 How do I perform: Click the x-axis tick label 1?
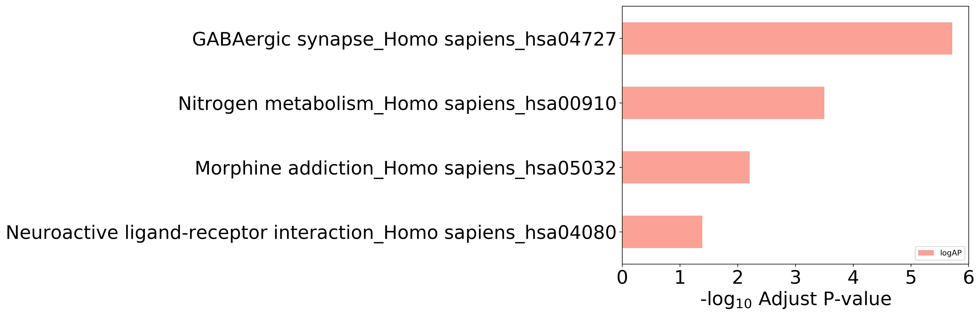(680, 278)
